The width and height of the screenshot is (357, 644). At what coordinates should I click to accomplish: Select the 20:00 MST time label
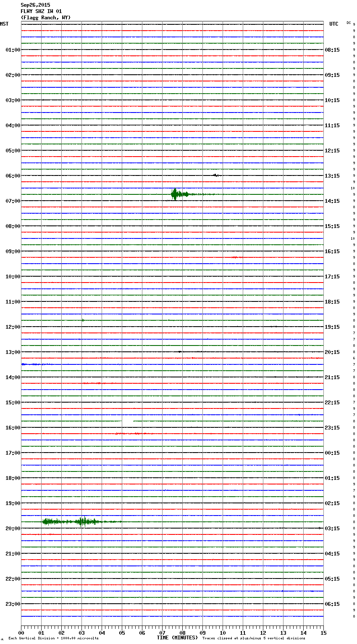point(13,529)
